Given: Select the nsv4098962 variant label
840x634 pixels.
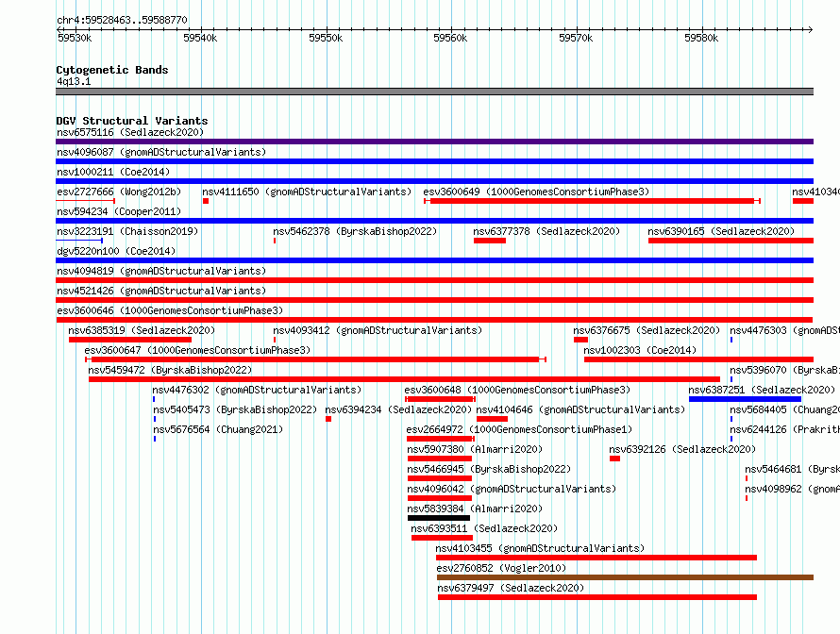Looking at the screenshot, I should coord(792,489).
